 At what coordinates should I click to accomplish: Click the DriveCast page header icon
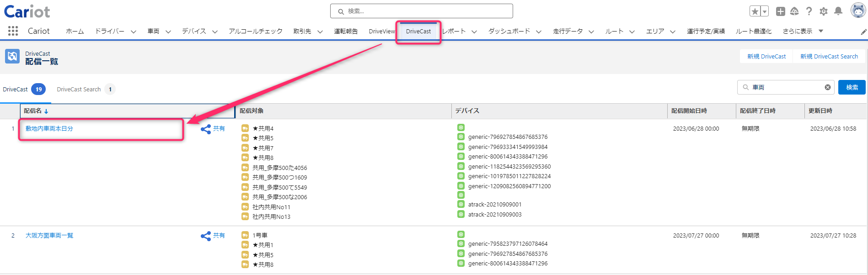click(x=12, y=56)
